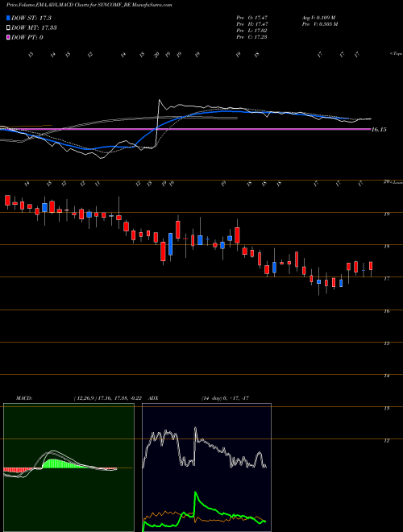
Task: Click the 18 price axis label
Action: tap(386, 247)
